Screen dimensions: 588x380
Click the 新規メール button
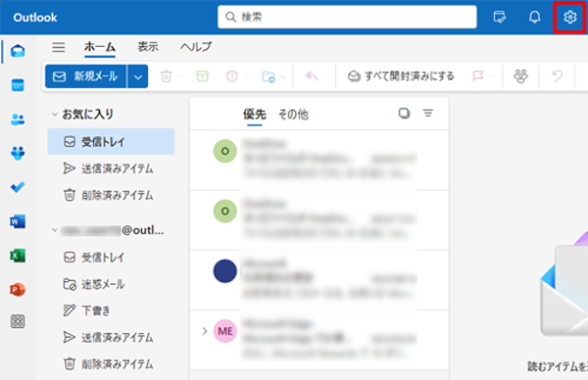pos(85,76)
